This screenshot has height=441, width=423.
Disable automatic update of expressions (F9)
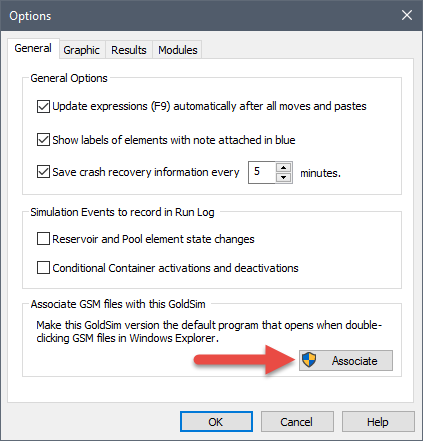43,106
